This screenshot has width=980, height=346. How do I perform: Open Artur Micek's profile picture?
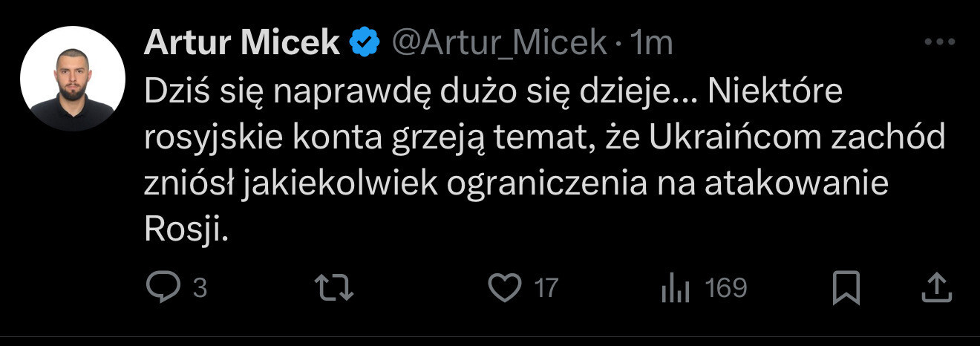[x=73, y=79]
